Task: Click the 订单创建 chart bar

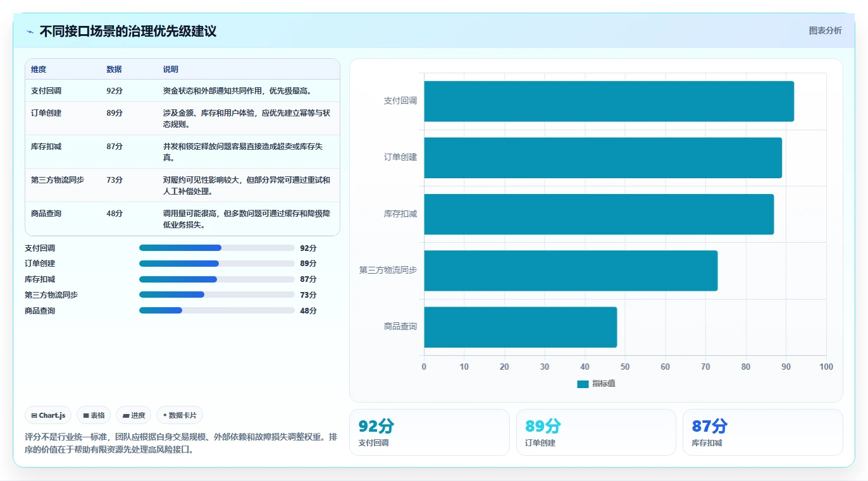Action: pos(603,157)
